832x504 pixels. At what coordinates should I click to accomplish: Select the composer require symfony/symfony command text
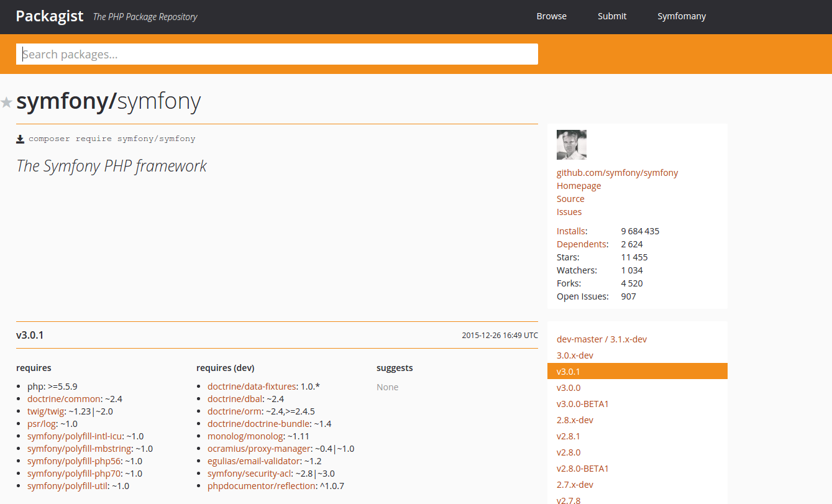tap(112, 139)
